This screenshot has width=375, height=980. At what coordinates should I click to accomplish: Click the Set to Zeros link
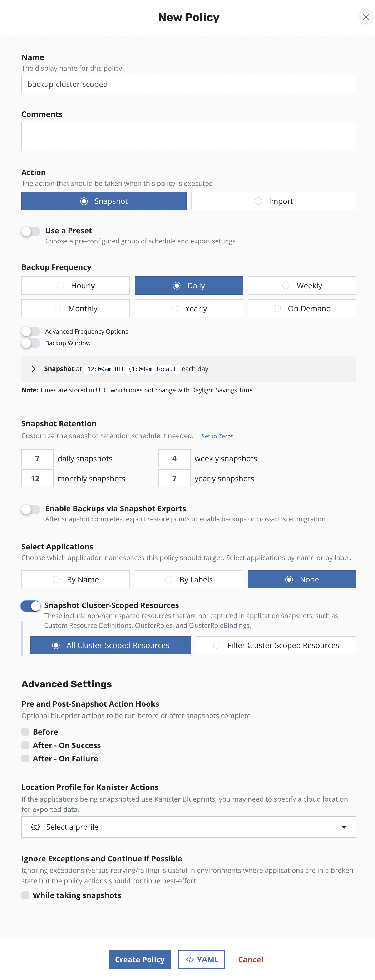pyautogui.click(x=217, y=436)
